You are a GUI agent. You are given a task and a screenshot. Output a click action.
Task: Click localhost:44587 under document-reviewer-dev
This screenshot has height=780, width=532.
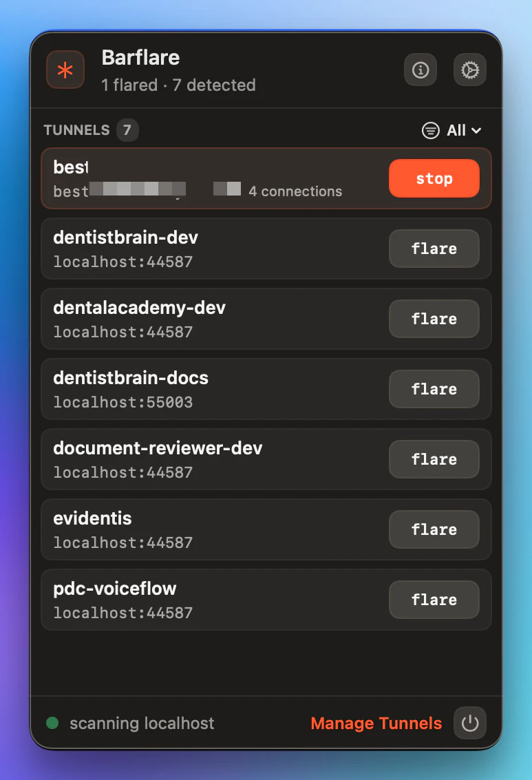123,472
